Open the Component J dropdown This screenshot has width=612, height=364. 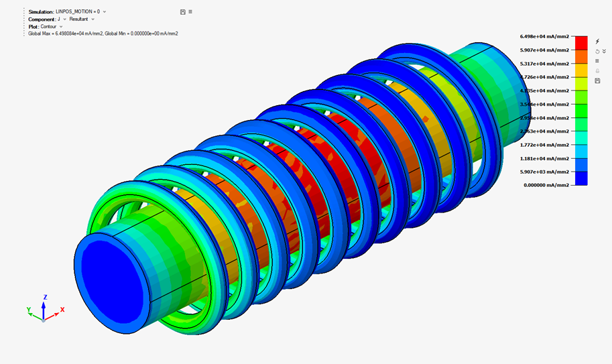tap(62, 19)
